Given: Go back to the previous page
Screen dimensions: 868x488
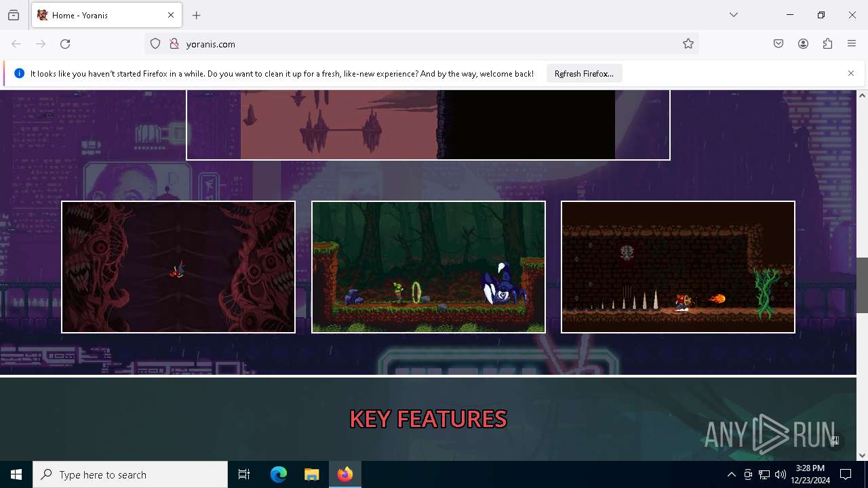Looking at the screenshot, I should pos(16,44).
